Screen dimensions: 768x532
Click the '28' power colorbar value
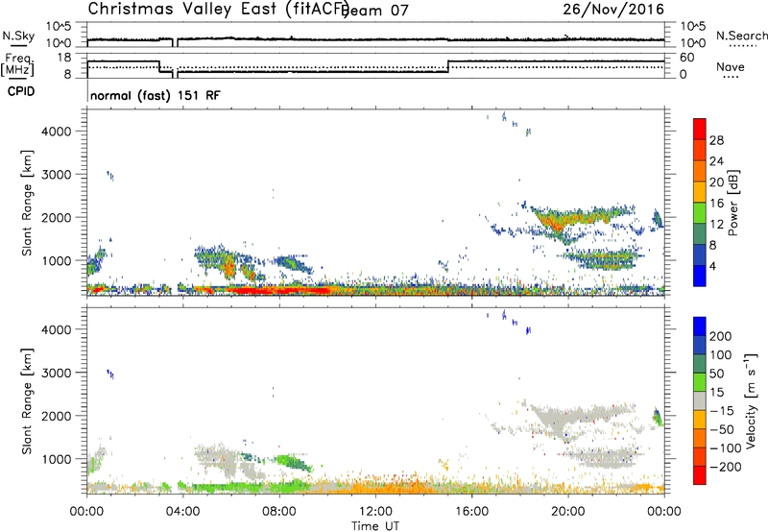coord(716,140)
